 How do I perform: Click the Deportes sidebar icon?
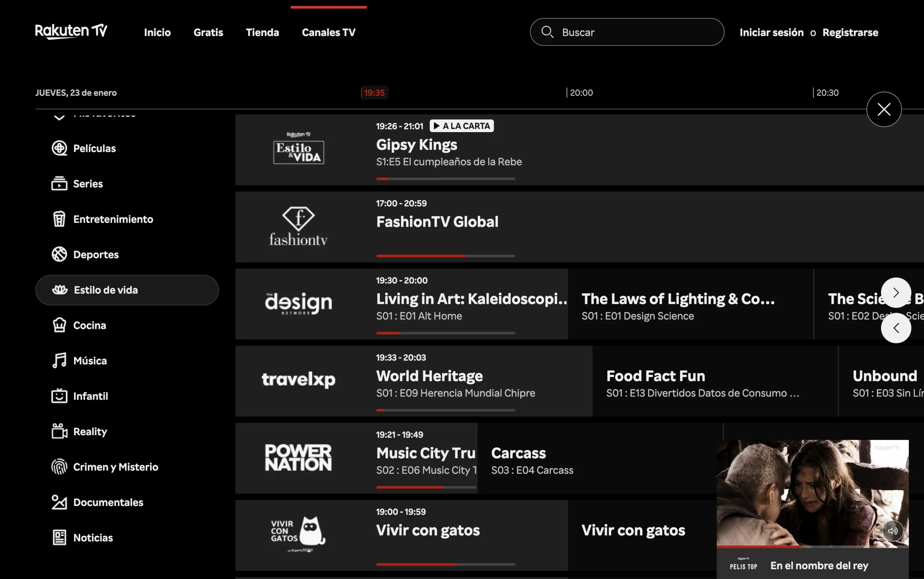[x=59, y=254]
